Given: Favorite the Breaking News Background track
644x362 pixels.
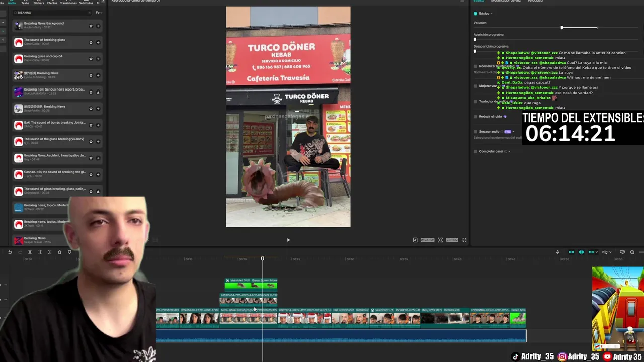Looking at the screenshot, I should coord(91,26).
